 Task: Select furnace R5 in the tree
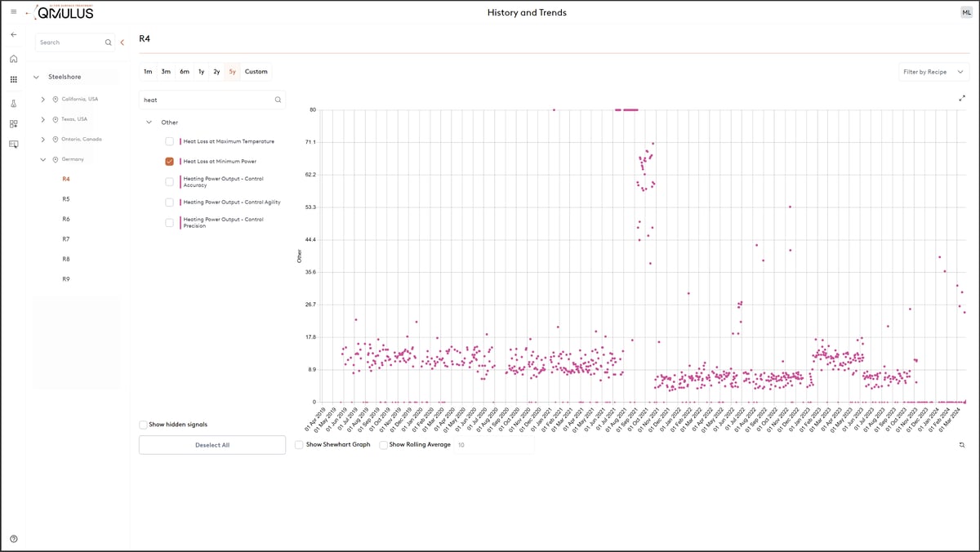(x=66, y=199)
